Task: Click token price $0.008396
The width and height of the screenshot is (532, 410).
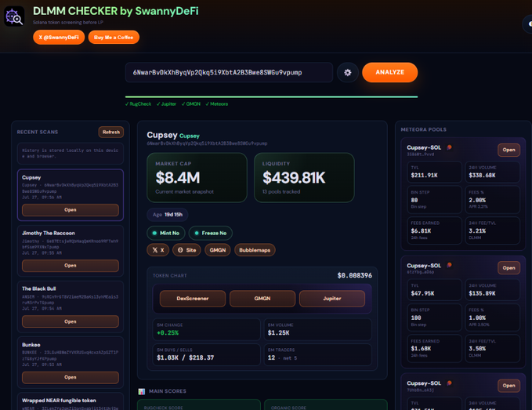Action: click(x=355, y=275)
